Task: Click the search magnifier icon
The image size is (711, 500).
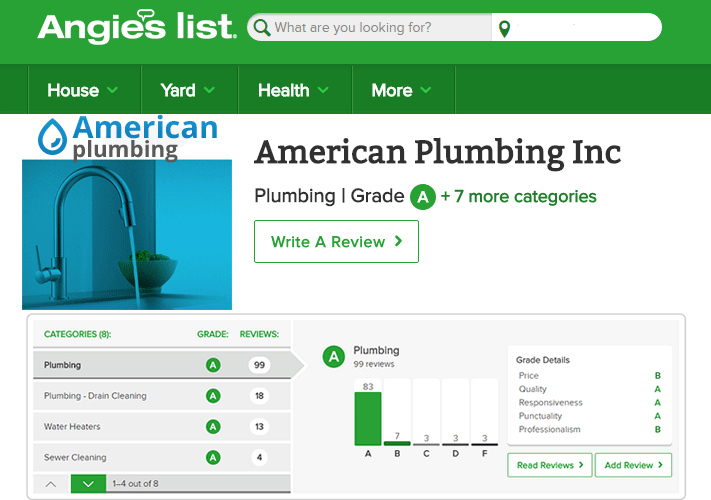Action: (262, 27)
